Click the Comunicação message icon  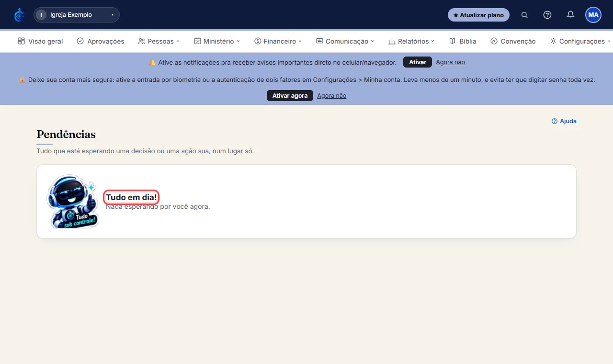tap(319, 41)
